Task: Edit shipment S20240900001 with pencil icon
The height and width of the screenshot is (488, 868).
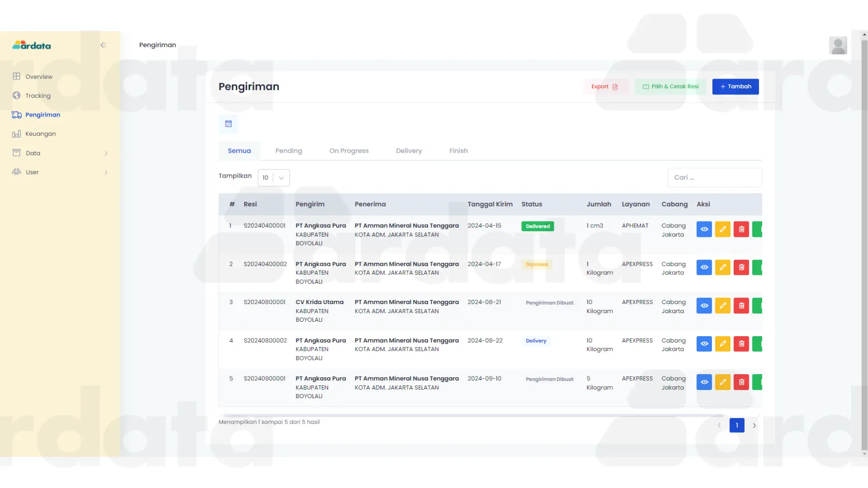Action: pos(723,382)
